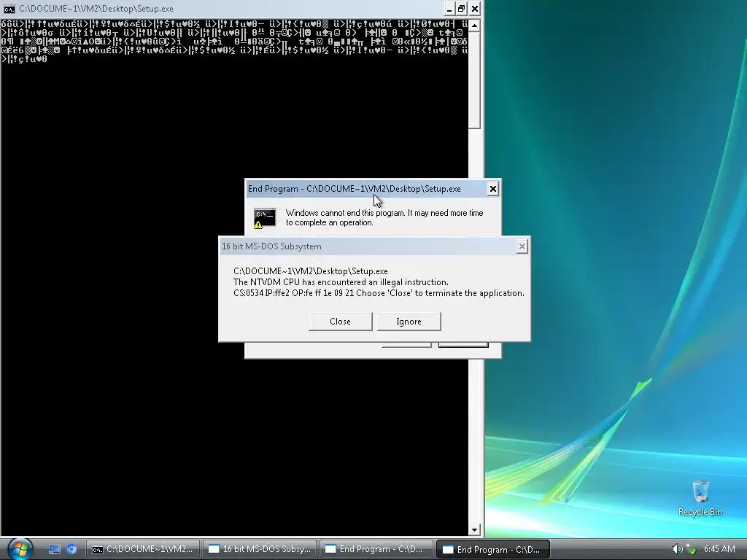Select the Recycle Bin desktop icon

700,498
